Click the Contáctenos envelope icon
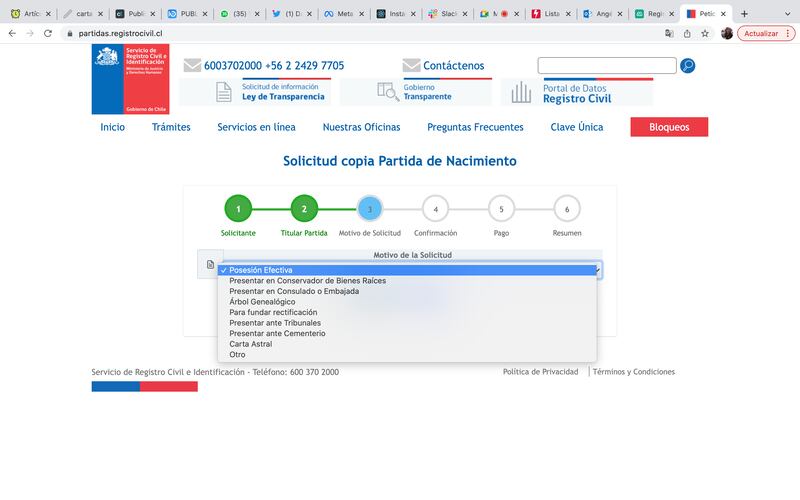The height and width of the screenshot is (500, 800). click(411, 65)
